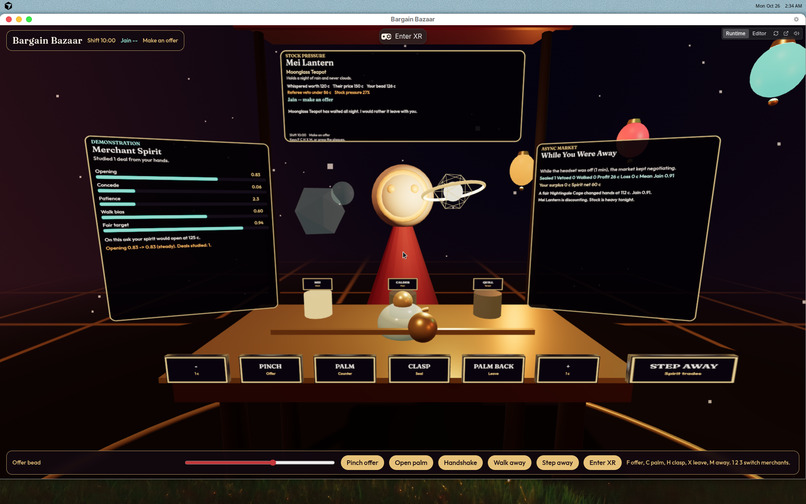The height and width of the screenshot is (504, 806).
Task: Click the Pinch offer button
Action: coord(362,462)
